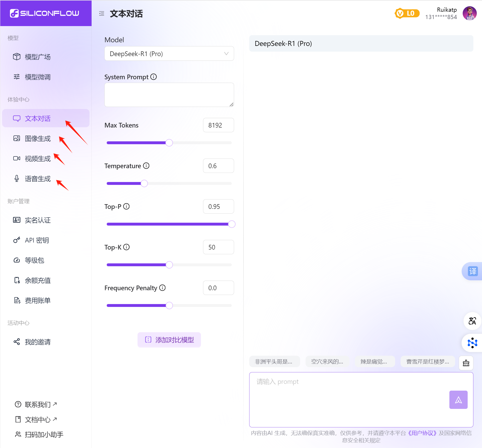Show Temperature info icon
The image size is (482, 448).
pos(146,166)
